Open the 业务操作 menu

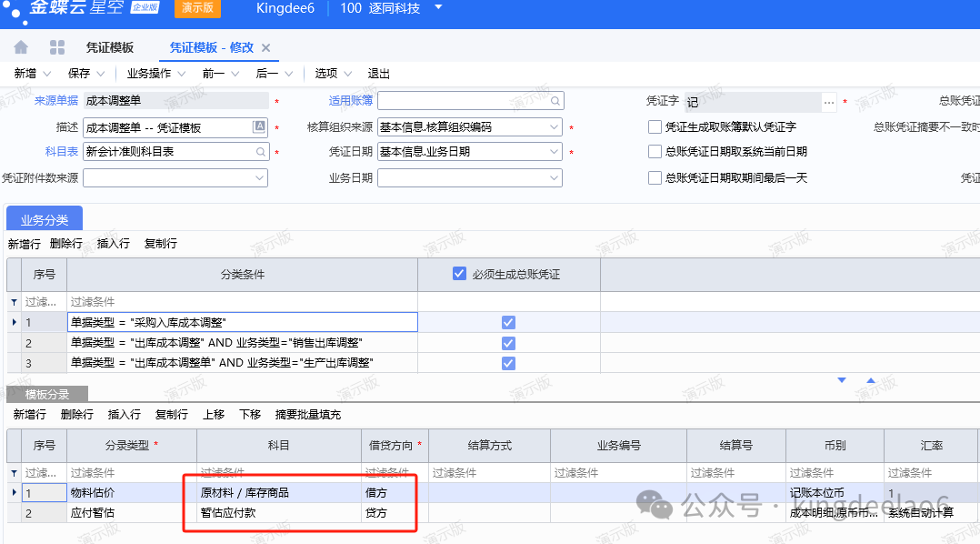[155, 74]
